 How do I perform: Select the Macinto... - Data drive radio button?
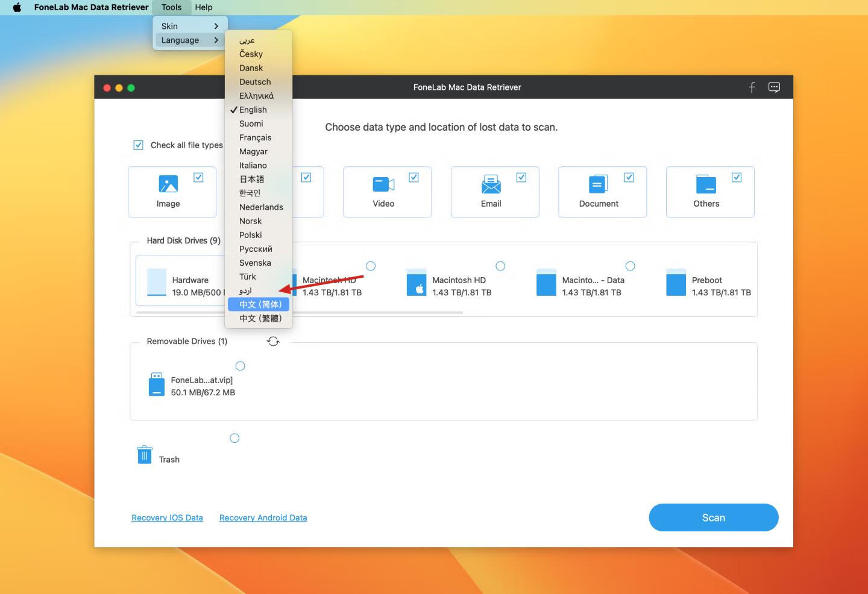(630, 266)
